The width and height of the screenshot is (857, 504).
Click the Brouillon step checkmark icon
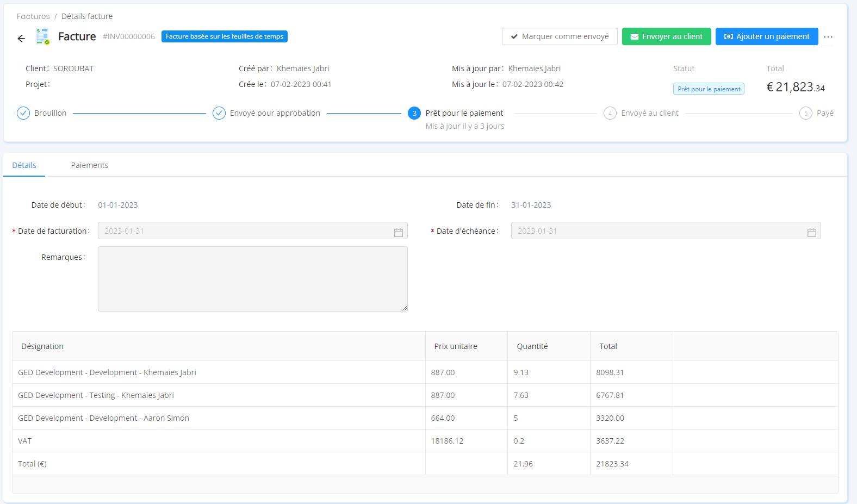pyautogui.click(x=23, y=113)
